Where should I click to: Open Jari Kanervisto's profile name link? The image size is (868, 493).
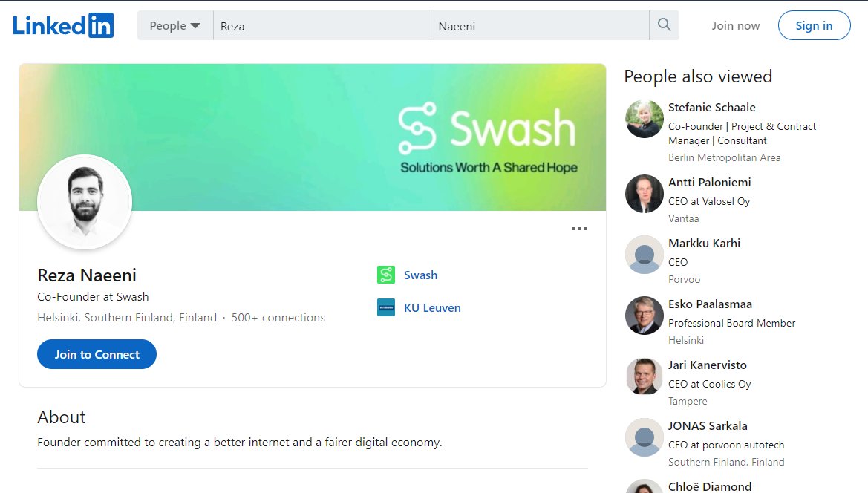(708, 365)
